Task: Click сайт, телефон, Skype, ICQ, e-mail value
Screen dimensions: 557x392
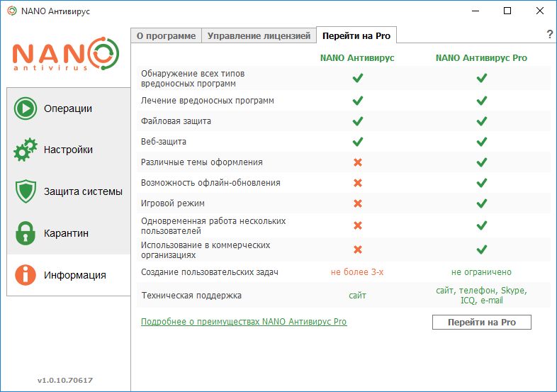Action: click(x=481, y=296)
